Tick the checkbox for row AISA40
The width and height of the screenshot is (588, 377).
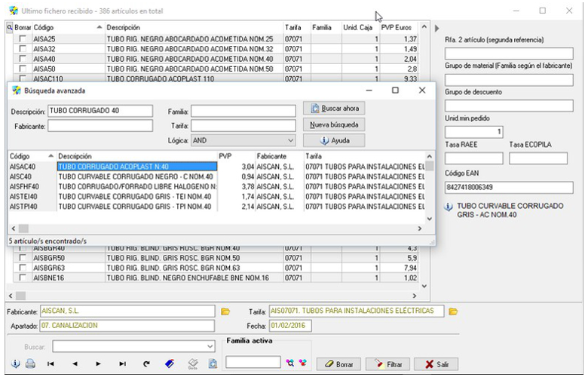23,58
